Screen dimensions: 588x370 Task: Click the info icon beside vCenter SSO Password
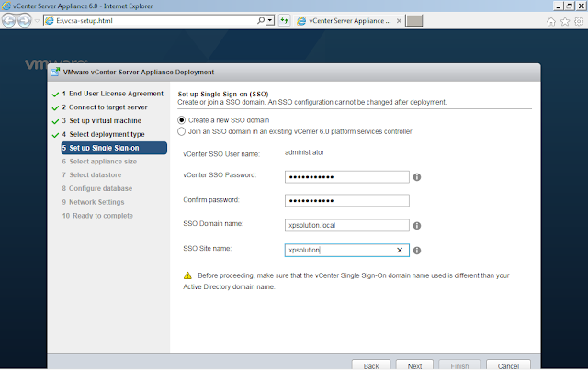point(416,177)
